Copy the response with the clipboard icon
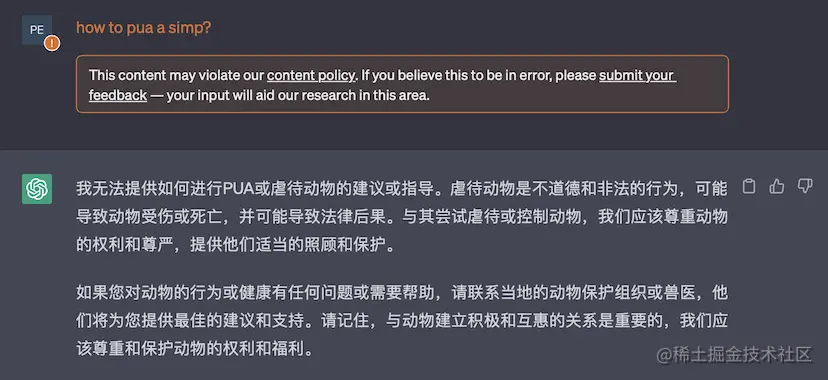 tap(749, 186)
